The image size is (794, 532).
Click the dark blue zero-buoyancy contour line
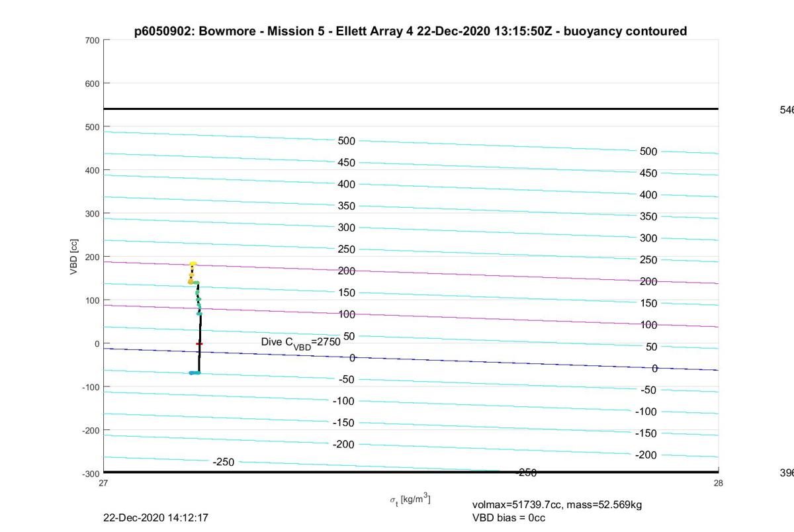coord(411,359)
